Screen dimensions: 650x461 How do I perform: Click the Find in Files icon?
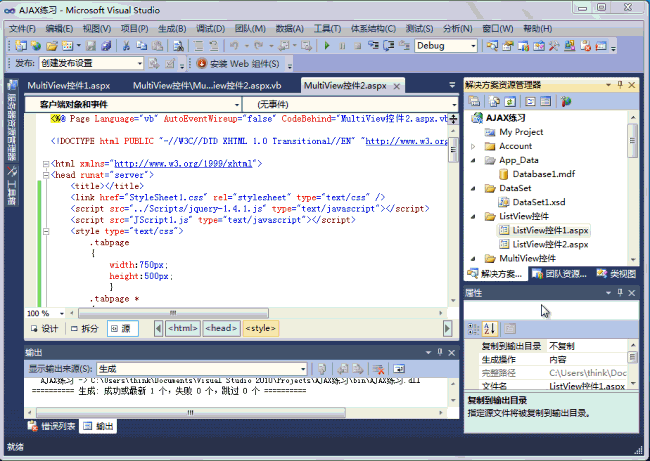178,46
